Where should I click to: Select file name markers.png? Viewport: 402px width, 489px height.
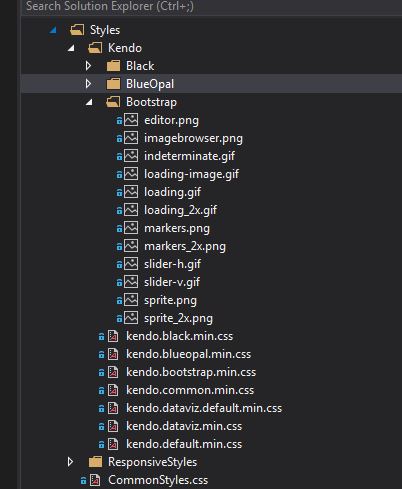click(x=177, y=228)
